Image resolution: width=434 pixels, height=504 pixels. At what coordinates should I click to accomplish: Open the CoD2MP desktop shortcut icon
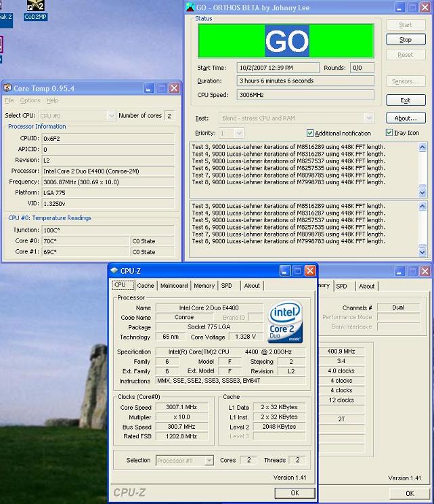(35, 10)
